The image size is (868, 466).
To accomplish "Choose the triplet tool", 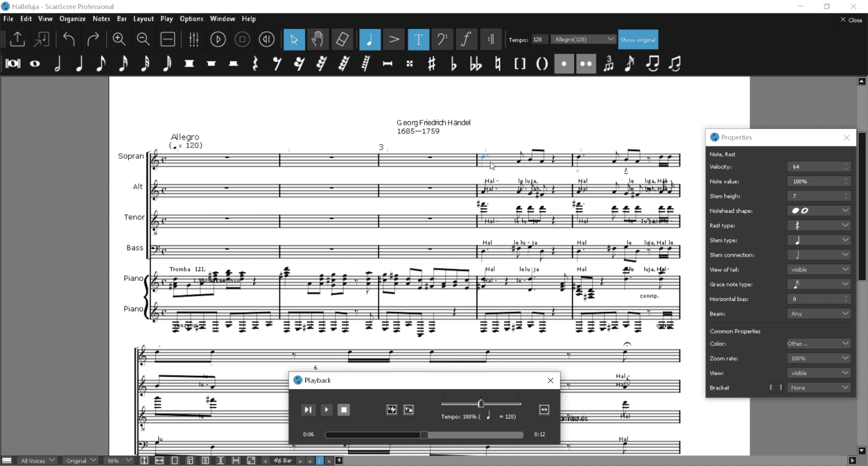I will click(608, 64).
